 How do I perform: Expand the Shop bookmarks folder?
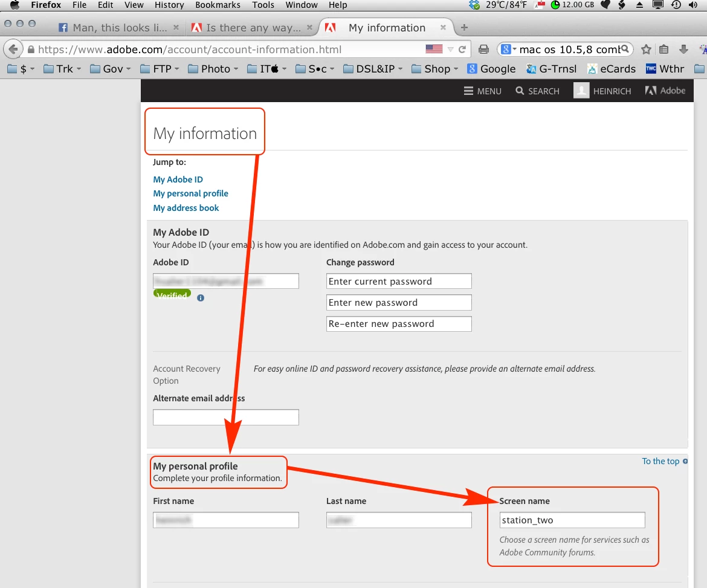[434, 68]
